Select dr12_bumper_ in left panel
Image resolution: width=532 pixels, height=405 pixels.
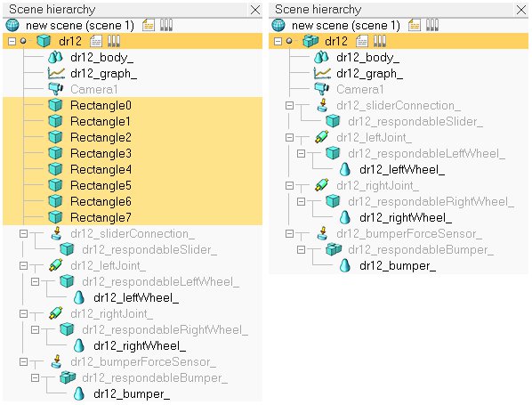(132, 393)
